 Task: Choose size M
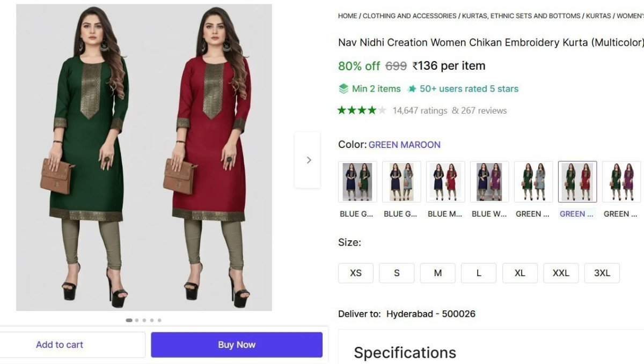[x=437, y=273]
